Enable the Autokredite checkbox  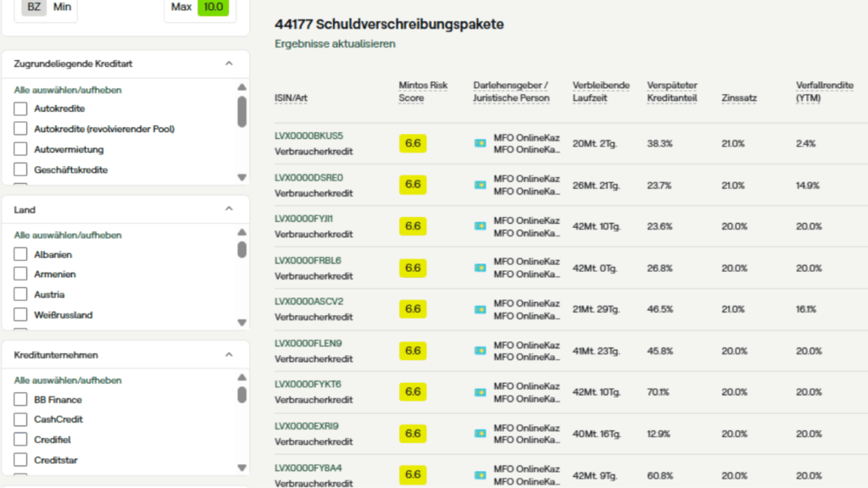tap(20, 108)
